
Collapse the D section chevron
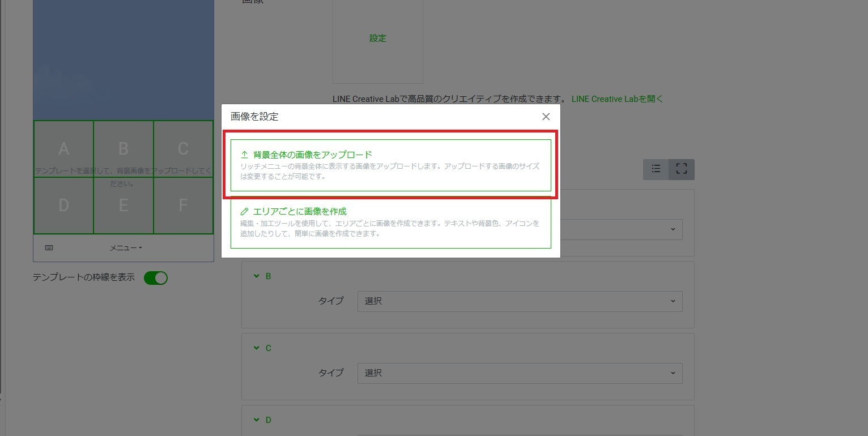(x=256, y=420)
